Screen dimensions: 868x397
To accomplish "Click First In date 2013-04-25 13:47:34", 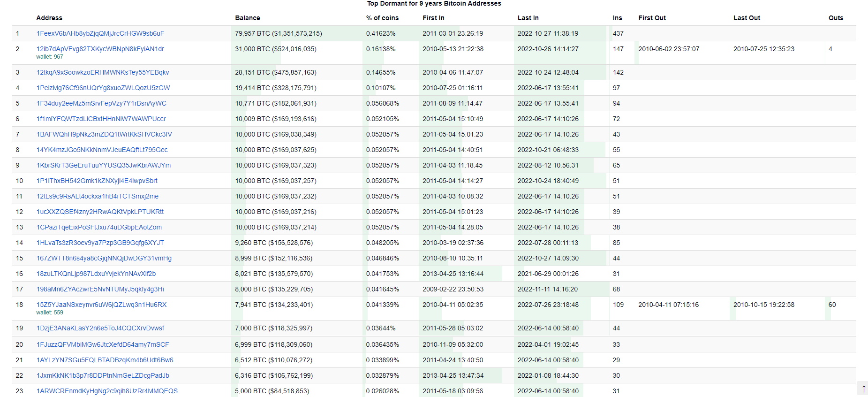I will pyautogui.click(x=453, y=375).
